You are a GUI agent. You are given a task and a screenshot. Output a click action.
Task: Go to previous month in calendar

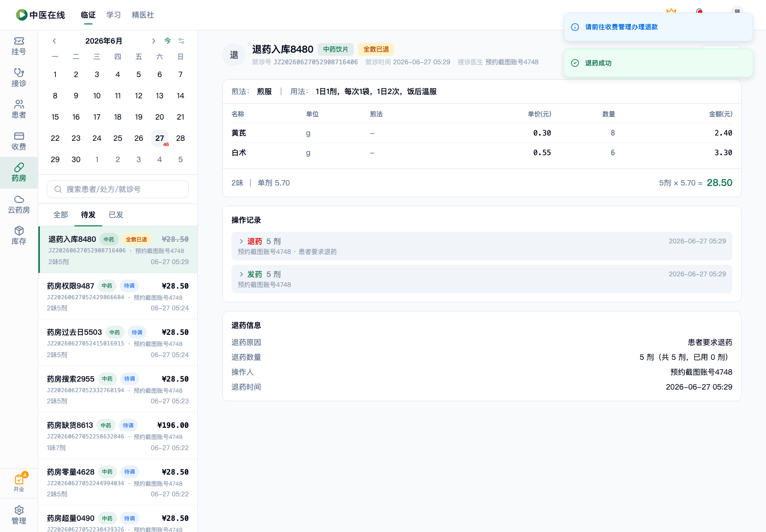pos(54,41)
